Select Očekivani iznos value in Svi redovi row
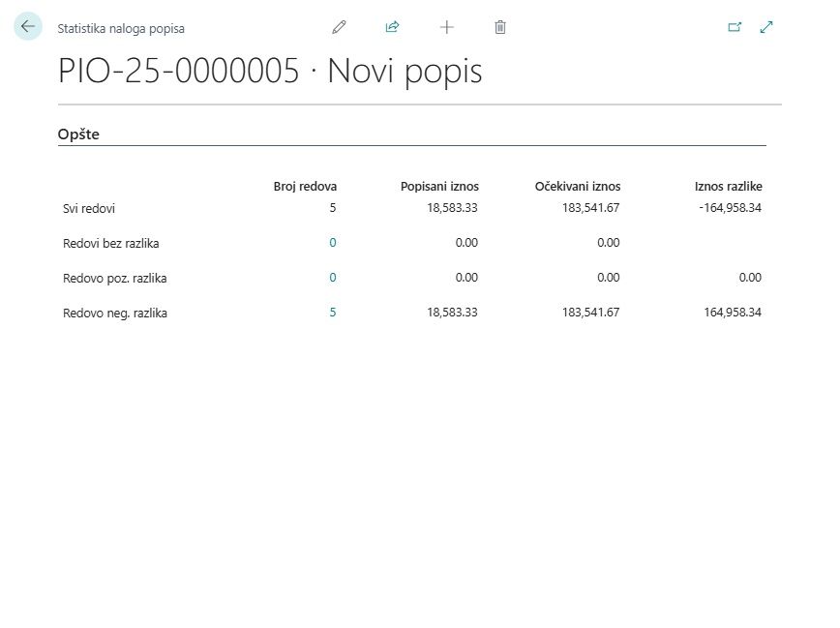 (x=590, y=207)
